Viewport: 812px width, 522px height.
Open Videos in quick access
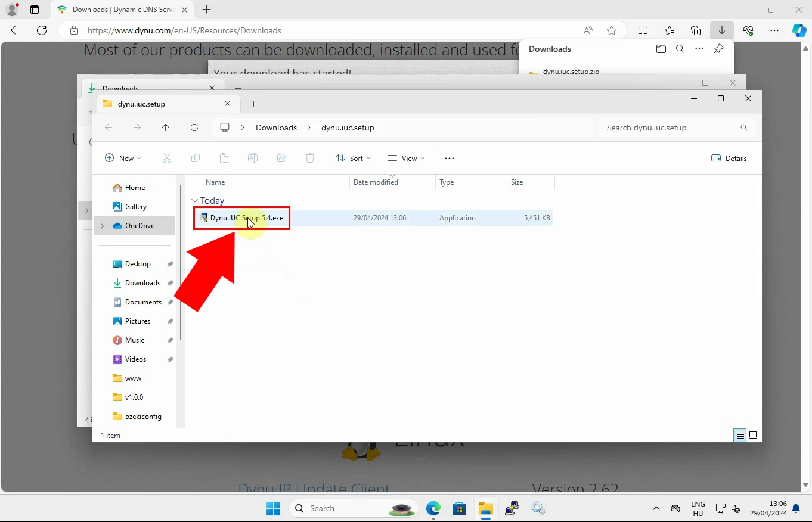tap(135, 359)
